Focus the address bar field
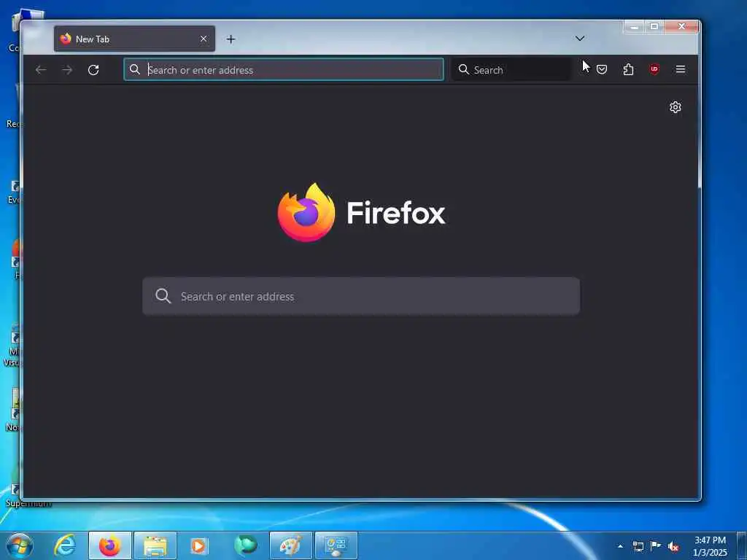The width and height of the screenshot is (747, 560). pyautogui.click(x=284, y=69)
